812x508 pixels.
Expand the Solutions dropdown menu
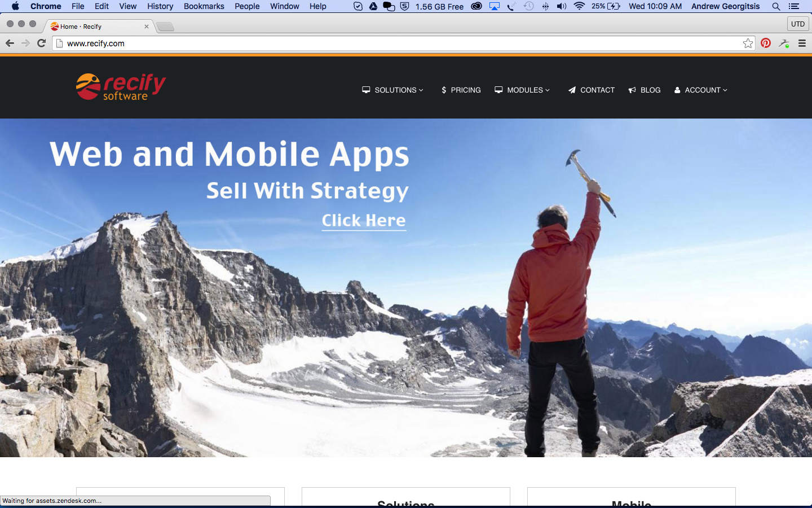393,90
